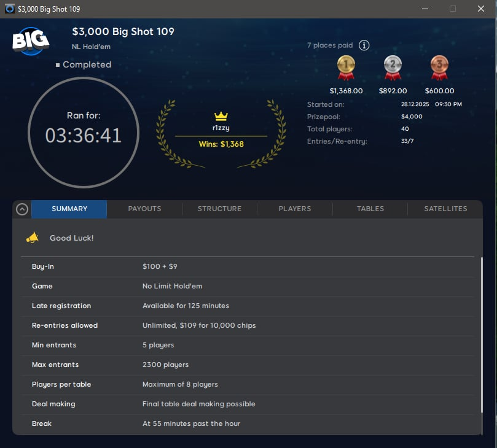The image size is (497, 448).
Task: View the Tables tab
Action: pos(370,209)
